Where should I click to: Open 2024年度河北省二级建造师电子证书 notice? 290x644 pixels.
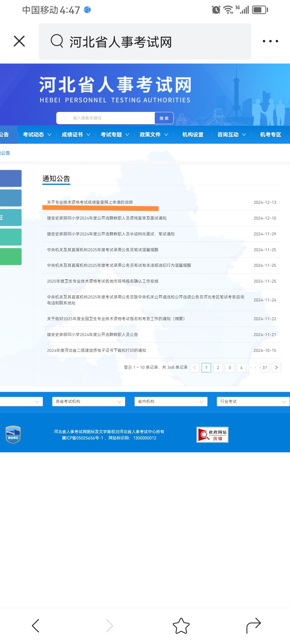pos(97,350)
